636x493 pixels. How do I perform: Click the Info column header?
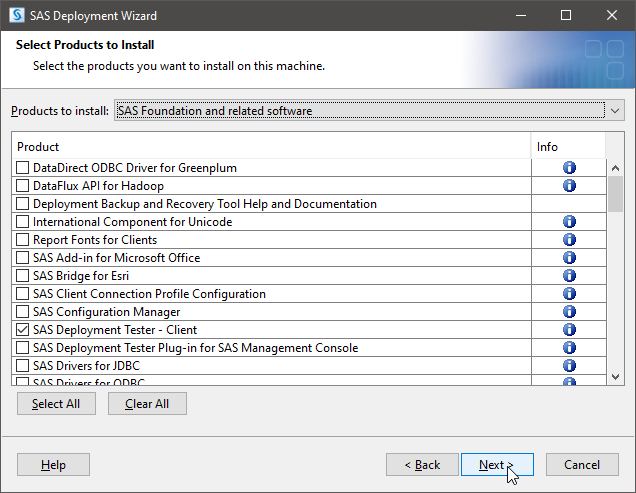[568, 146]
